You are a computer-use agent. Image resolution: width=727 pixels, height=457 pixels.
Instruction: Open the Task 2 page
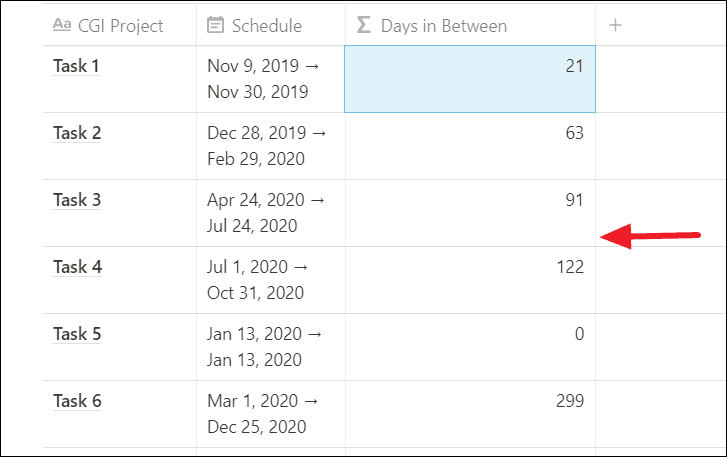77,134
